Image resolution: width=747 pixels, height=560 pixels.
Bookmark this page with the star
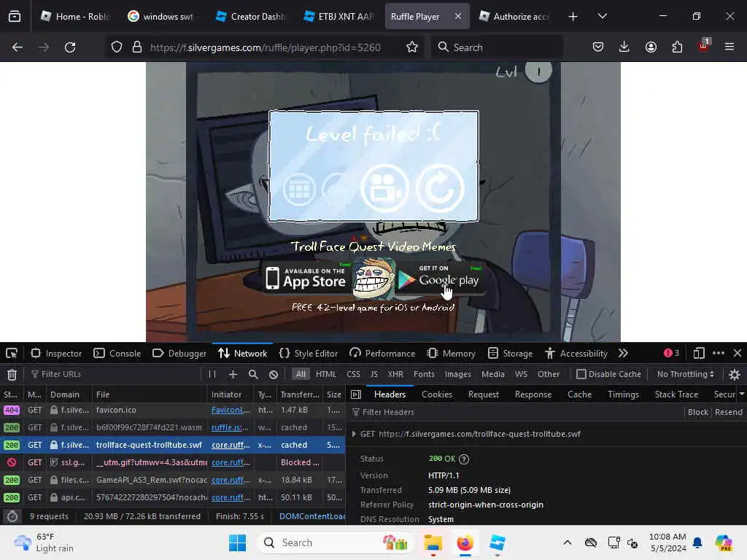coord(412,47)
